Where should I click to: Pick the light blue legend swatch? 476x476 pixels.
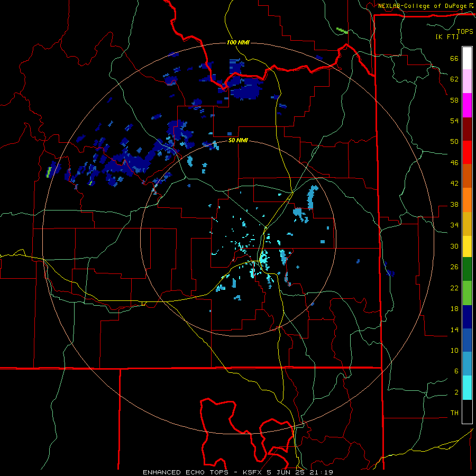[x=467, y=364]
